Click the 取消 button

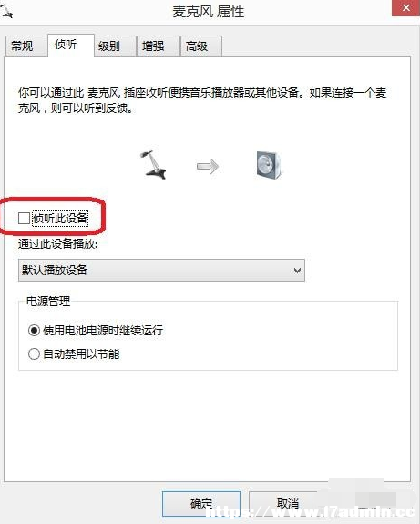[x=287, y=503]
